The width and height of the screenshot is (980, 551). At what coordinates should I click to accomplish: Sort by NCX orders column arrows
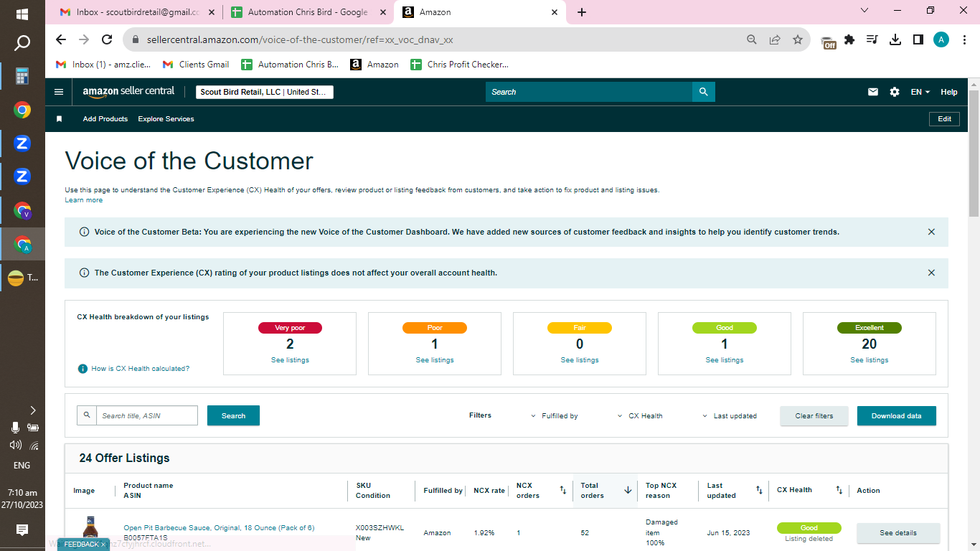pos(563,491)
